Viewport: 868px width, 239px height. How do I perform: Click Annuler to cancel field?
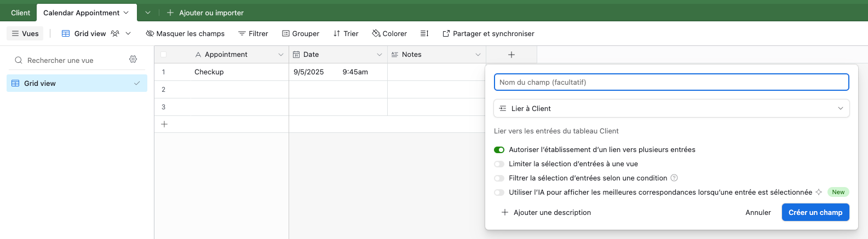[x=758, y=212]
